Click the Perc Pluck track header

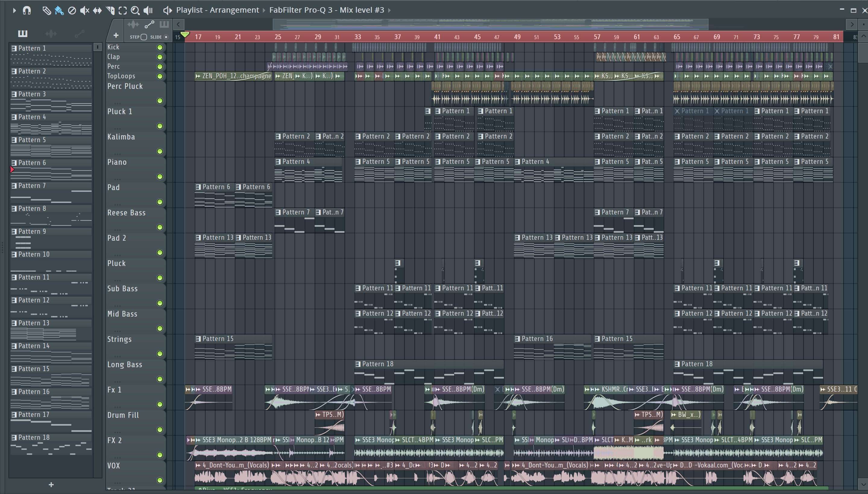[136, 94]
